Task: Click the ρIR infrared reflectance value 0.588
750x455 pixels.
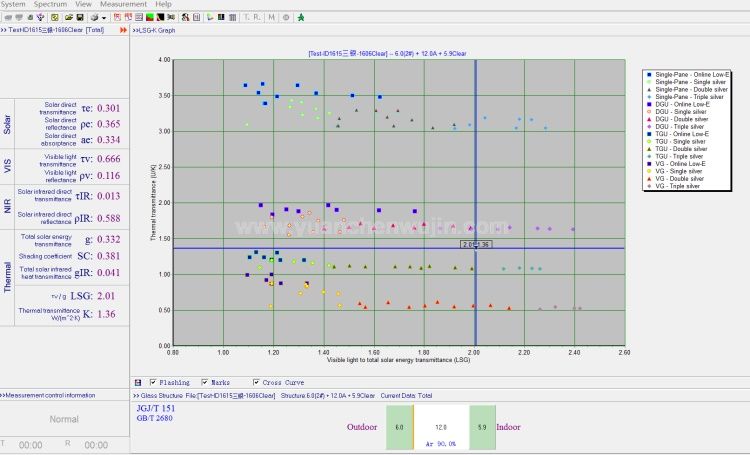Action: pyautogui.click(x=109, y=219)
